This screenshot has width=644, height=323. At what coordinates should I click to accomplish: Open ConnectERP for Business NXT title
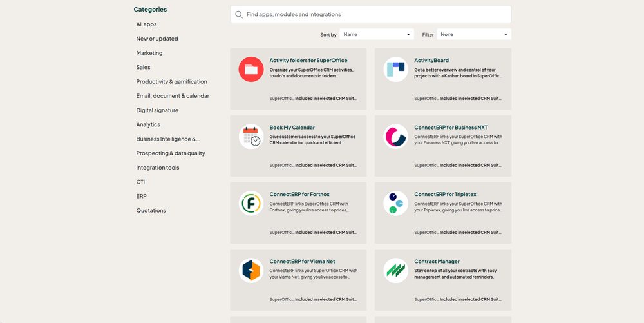click(451, 128)
